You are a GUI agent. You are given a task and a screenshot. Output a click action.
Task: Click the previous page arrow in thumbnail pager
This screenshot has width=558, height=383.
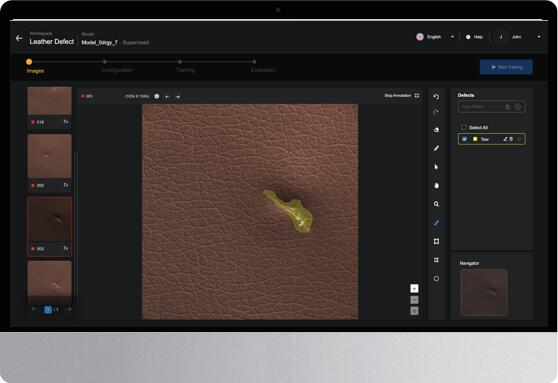point(34,309)
